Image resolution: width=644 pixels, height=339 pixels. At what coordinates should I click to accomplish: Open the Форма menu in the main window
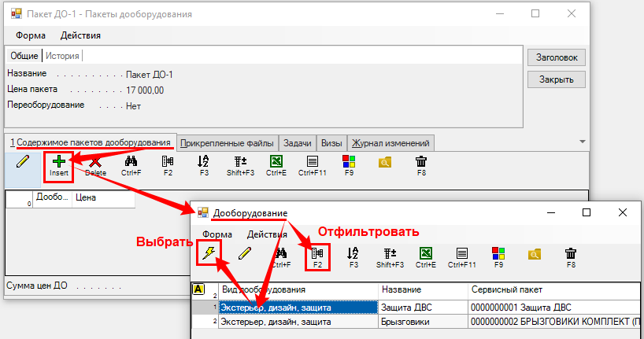coord(31,35)
